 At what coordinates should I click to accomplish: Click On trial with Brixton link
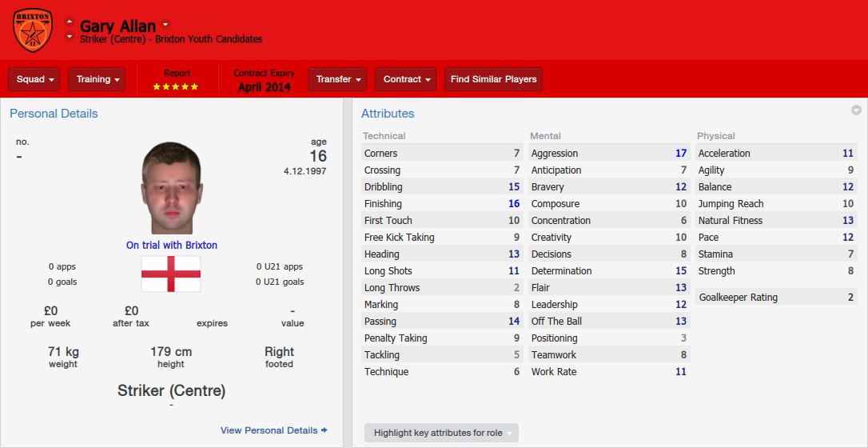(172, 245)
